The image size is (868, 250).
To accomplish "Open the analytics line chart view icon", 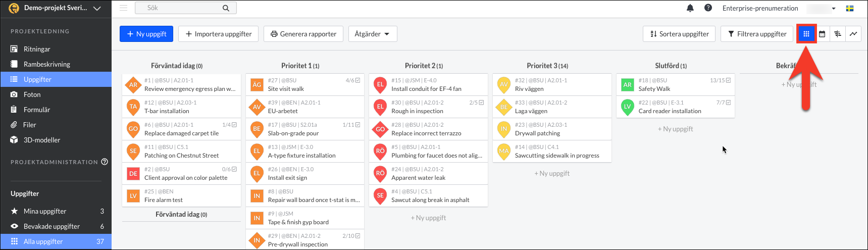I will tap(853, 34).
